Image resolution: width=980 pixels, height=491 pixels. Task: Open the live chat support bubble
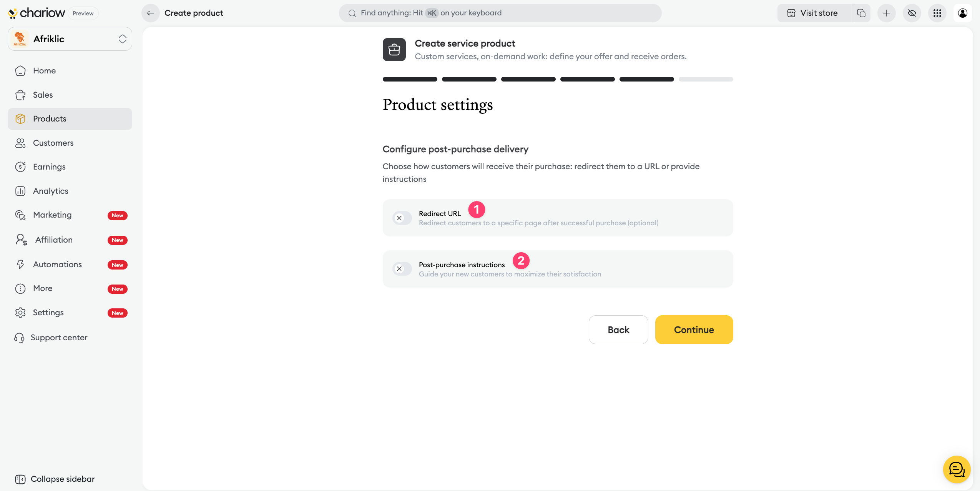point(957,469)
